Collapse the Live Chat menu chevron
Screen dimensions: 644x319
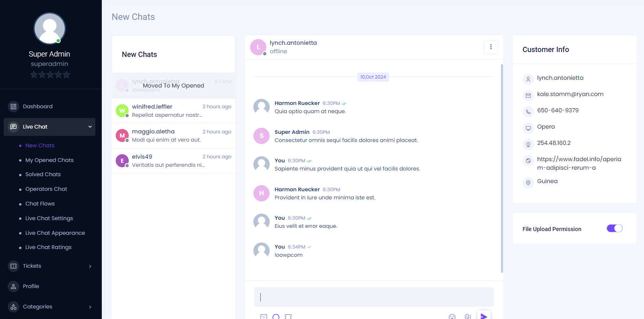coord(90,127)
